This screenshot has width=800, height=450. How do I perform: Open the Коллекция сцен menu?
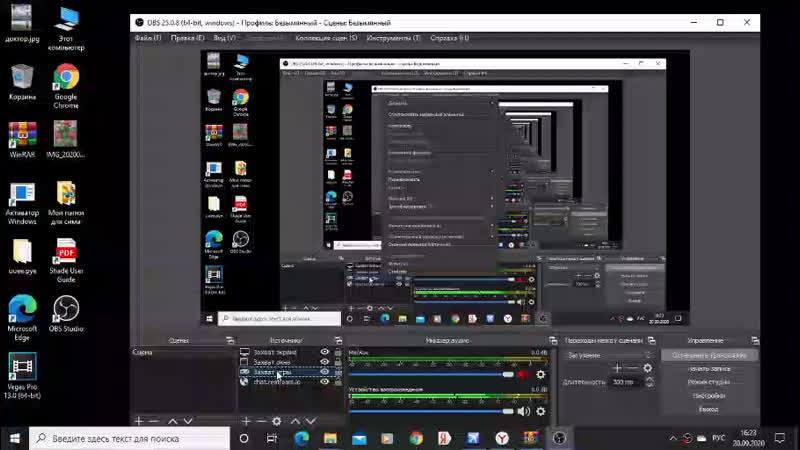click(x=327, y=38)
